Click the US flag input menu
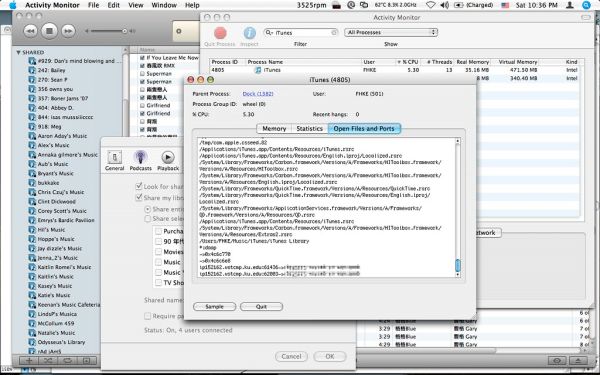This screenshot has width=600, height=375. tap(505, 5)
